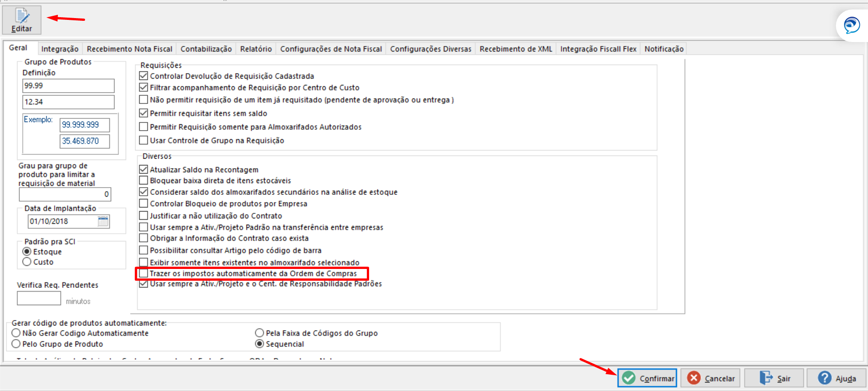
Task: Exit using the Sair button
Action: tap(774, 378)
